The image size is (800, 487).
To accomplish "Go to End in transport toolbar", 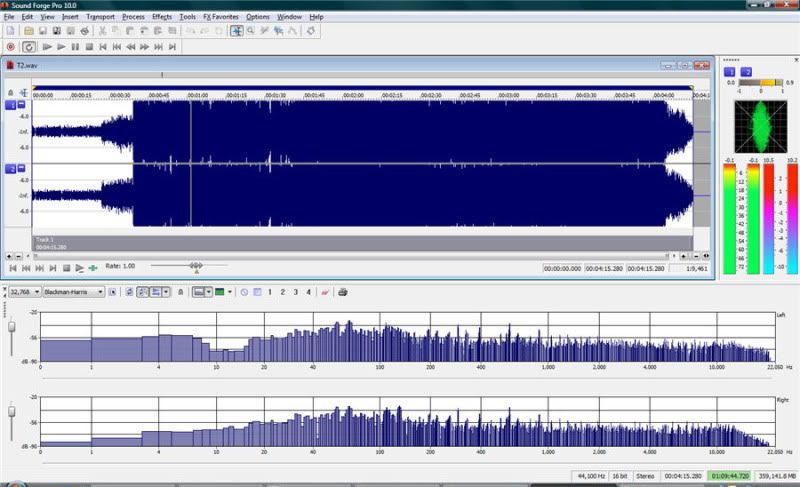I will [172, 47].
